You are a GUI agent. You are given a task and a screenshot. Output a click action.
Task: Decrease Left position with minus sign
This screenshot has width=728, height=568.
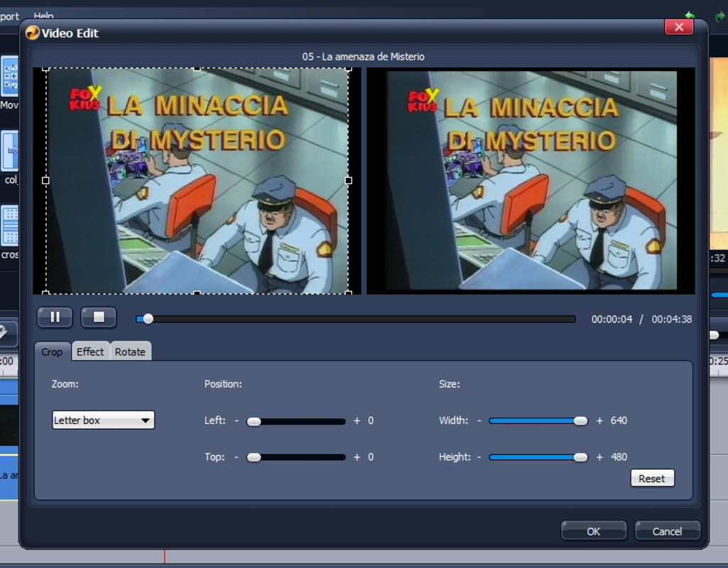[237, 420]
